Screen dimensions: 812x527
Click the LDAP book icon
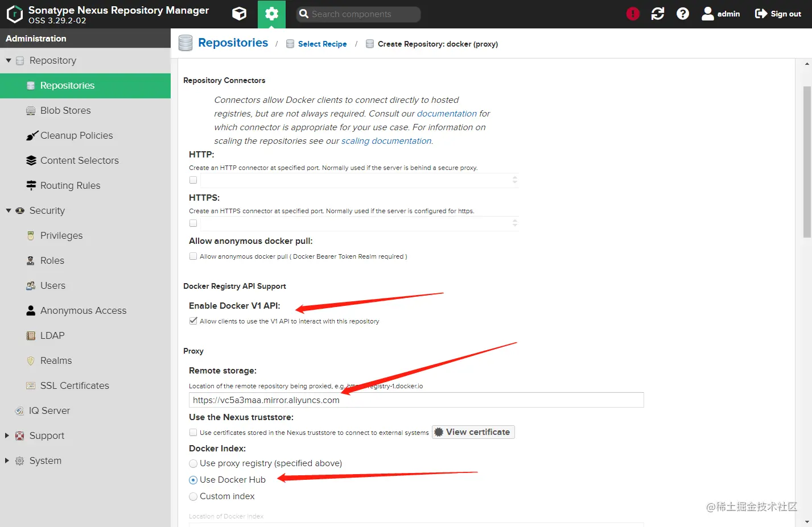point(31,335)
